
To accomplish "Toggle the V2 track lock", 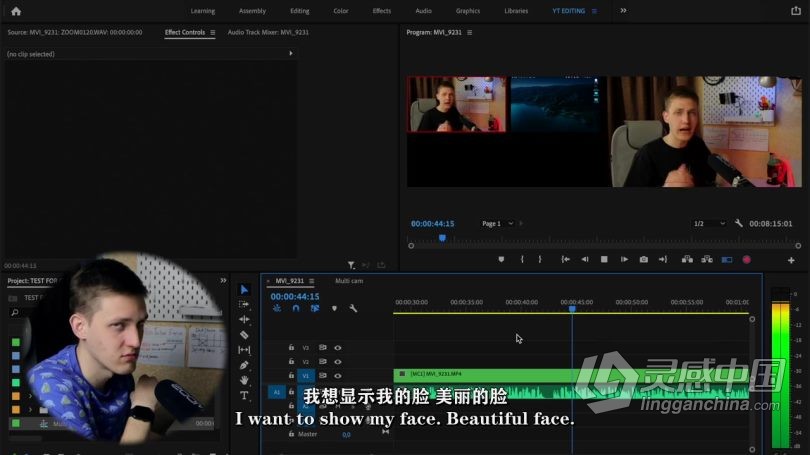I will pos(291,361).
